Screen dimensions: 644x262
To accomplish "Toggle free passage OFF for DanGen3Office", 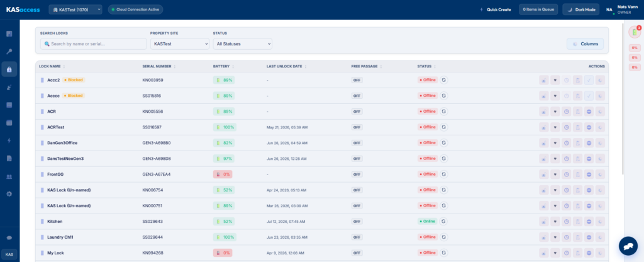I will tap(357, 143).
